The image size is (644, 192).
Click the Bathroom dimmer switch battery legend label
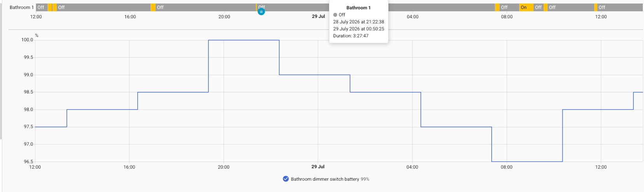pos(325,179)
